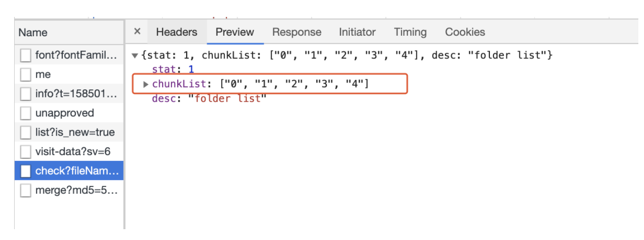
Task: Expand the chunkList array
Action: [x=146, y=84]
